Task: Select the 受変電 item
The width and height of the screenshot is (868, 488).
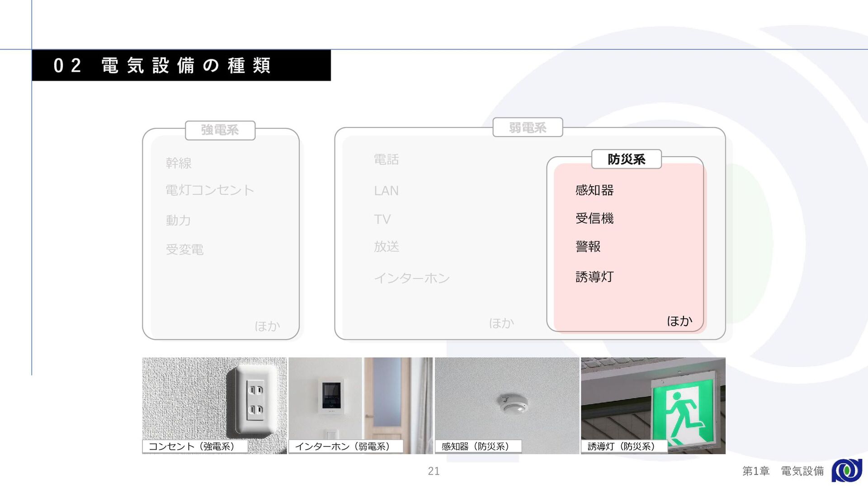Action: point(184,249)
